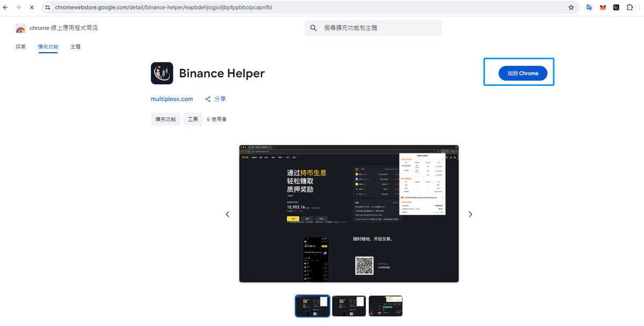Click the main Binance screenshot preview
This screenshot has width=644, height=326.
349,214
